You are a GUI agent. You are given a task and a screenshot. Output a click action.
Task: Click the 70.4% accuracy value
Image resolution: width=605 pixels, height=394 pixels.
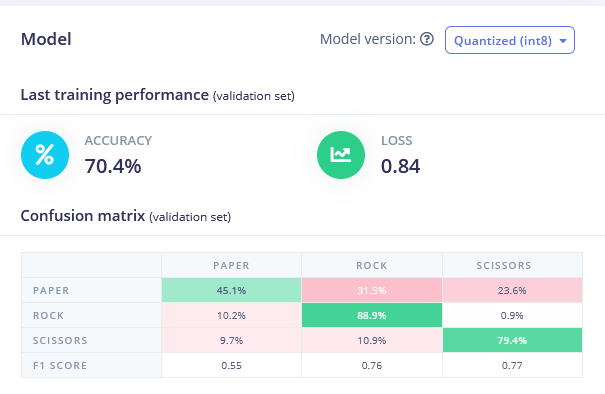click(x=113, y=166)
